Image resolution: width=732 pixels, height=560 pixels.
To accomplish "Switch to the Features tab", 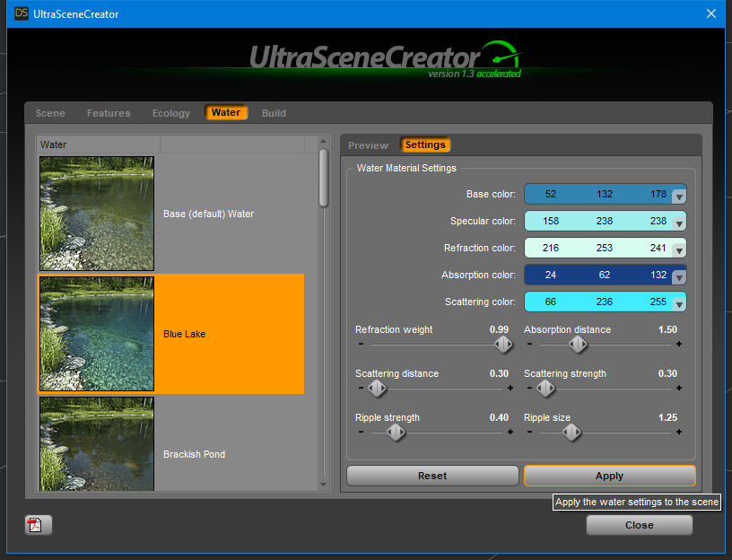I will click(x=109, y=113).
